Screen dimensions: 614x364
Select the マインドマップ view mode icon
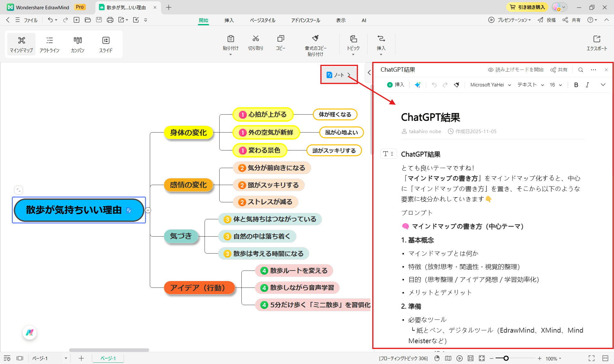tap(21, 44)
